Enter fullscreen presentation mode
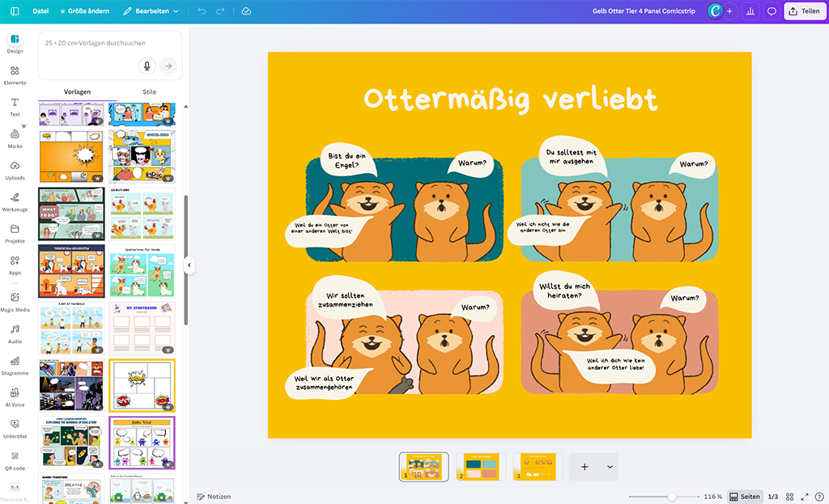The width and height of the screenshot is (829, 504). pyautogui.click(x=804, y=497)
